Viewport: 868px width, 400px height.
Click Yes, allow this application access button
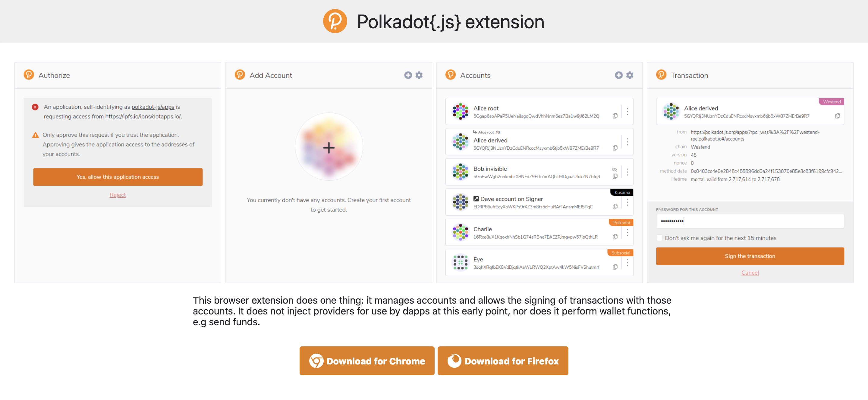[x=118, y=177]
